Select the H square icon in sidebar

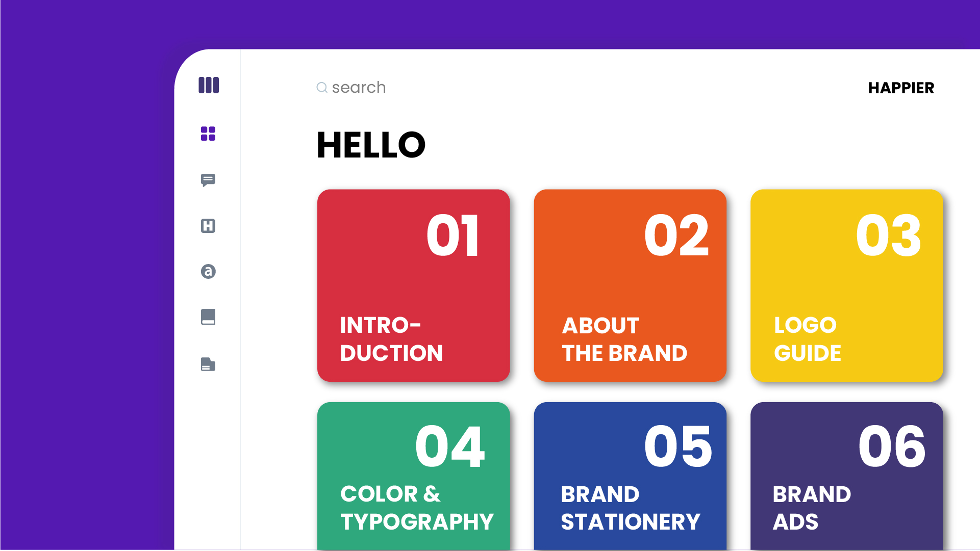tap(208, 226)
